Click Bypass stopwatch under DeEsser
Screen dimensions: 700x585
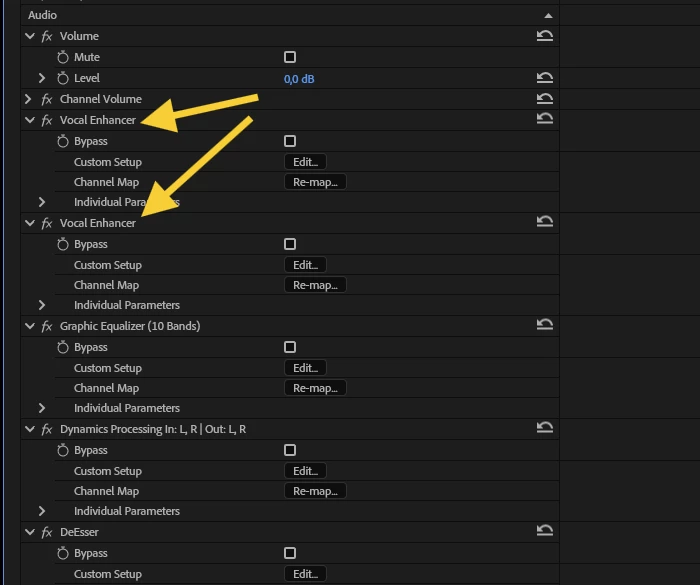point(63,553)
